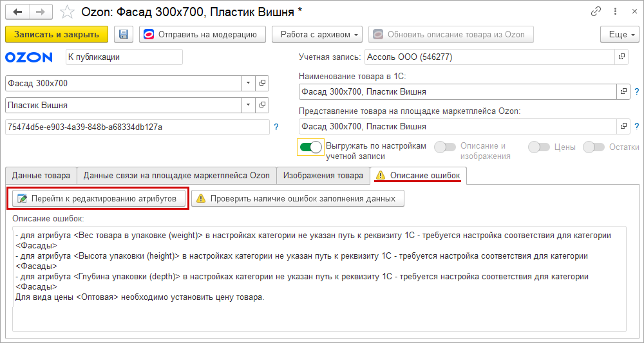This screenshot has width=644, height=343.
Task: Show help for Наименование товара в 1С
Action: [637, 91]
